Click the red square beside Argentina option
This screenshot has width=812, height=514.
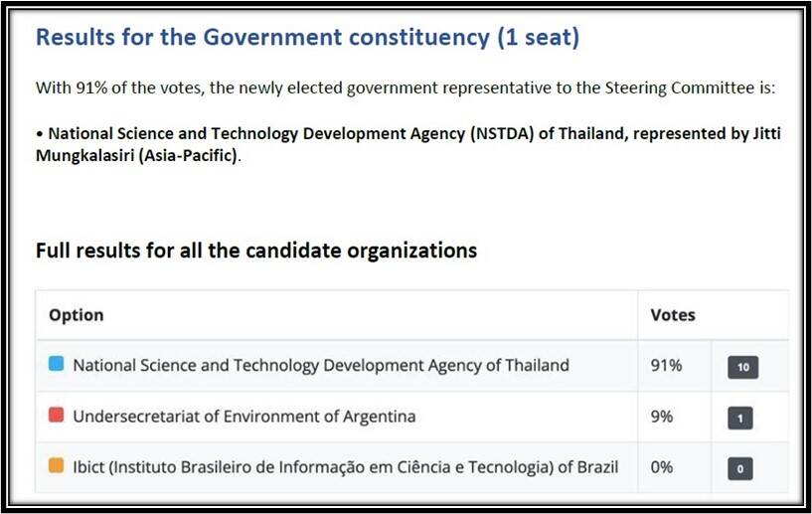(56, 417)
